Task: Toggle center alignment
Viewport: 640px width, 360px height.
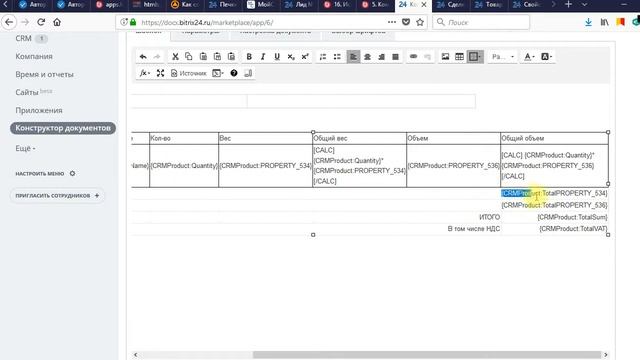Action: (x=367, y=57)
